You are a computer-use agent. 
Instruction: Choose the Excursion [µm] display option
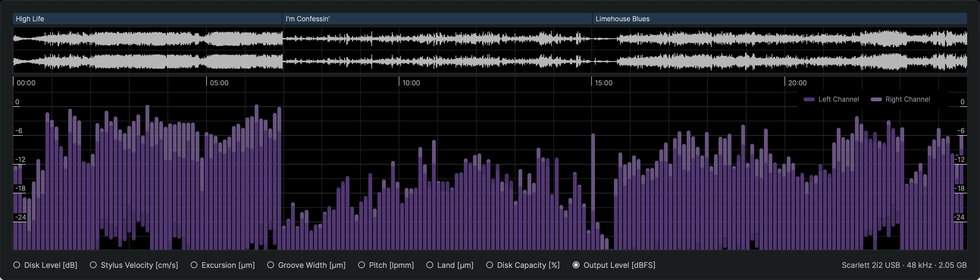point(194,265)
